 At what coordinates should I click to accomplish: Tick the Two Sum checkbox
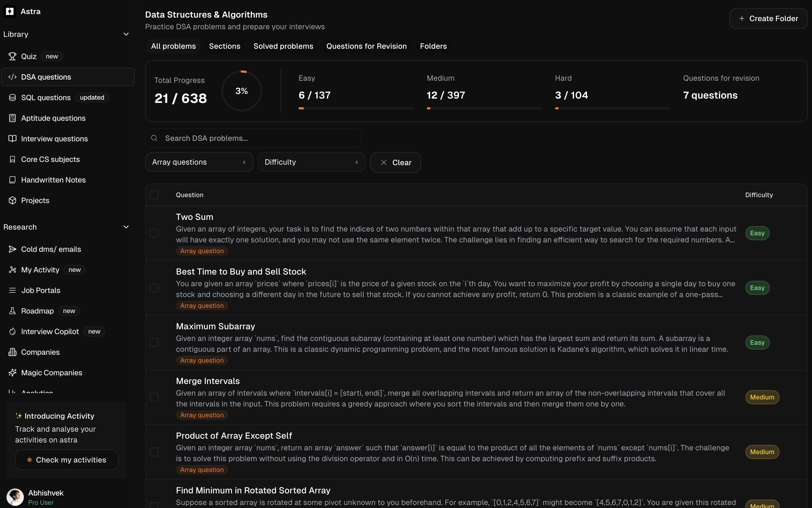coord(154,233)
